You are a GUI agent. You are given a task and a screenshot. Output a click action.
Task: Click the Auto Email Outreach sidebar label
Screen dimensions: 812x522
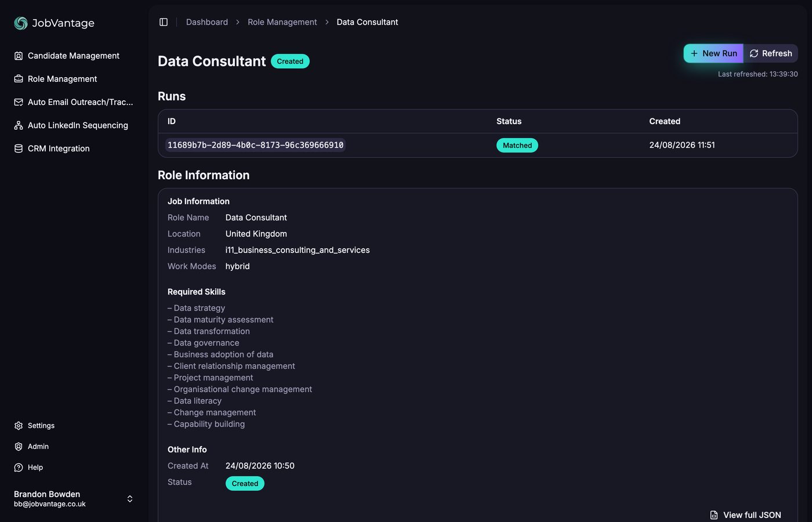click(x=81, y=102)
